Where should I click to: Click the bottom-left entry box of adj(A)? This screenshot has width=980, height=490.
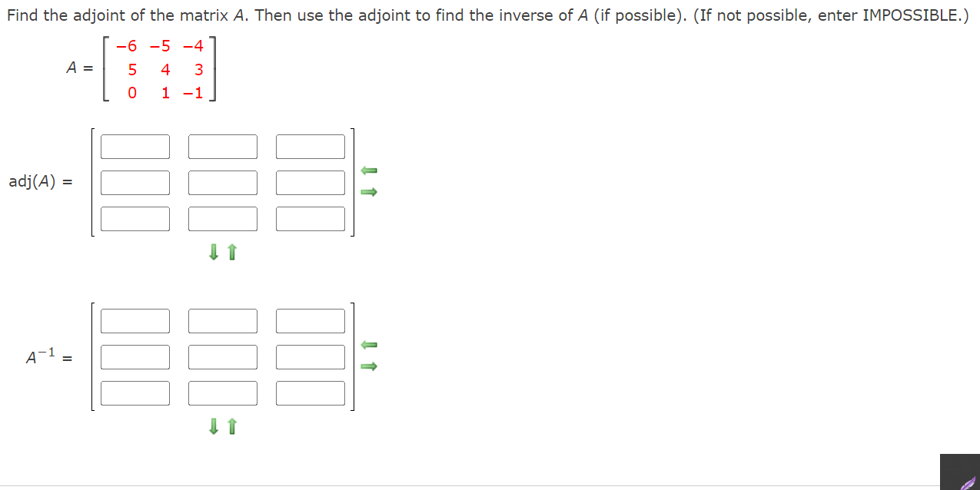click(135, 218)
